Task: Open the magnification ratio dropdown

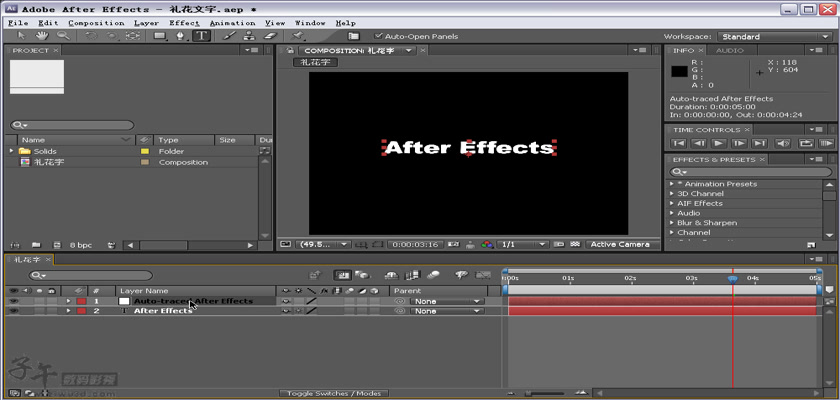Action: click(x=324, y=244)
